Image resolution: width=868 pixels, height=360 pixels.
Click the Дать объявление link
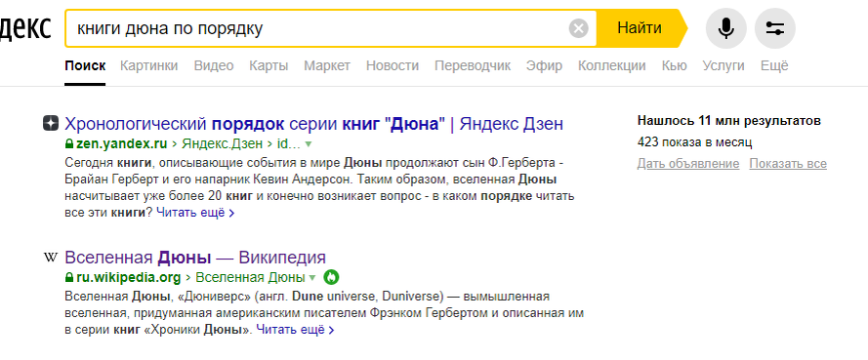(688, 164)
